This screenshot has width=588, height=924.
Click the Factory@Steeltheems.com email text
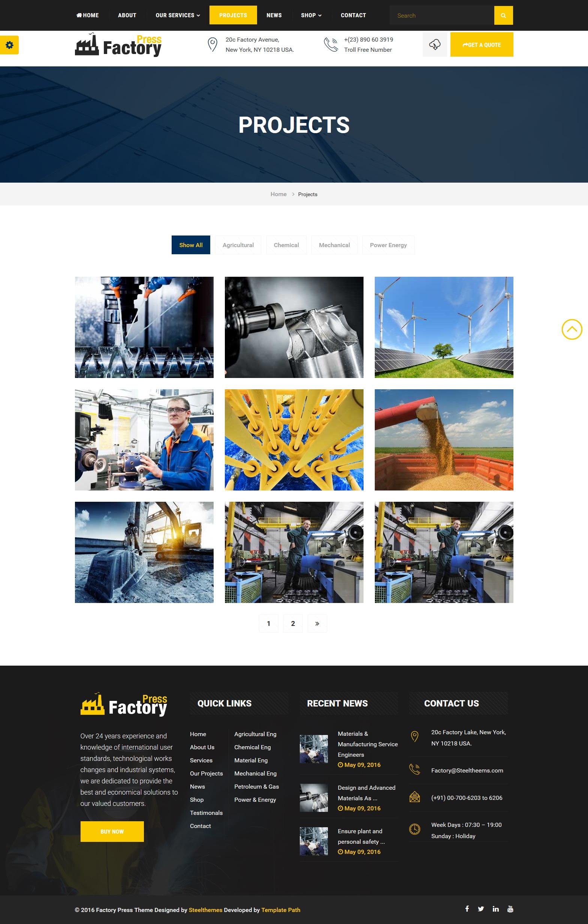(x=467, y=771)
